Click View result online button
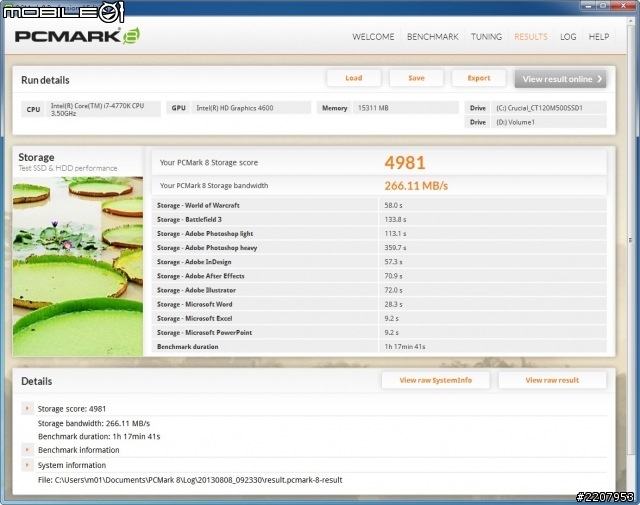Image resolution: width=640 pixels, height=505 pixels. click(x=560, y=79)
